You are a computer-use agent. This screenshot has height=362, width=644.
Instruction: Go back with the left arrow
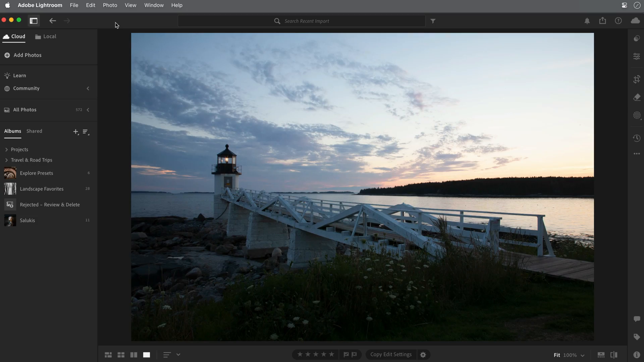pos(53,21)
